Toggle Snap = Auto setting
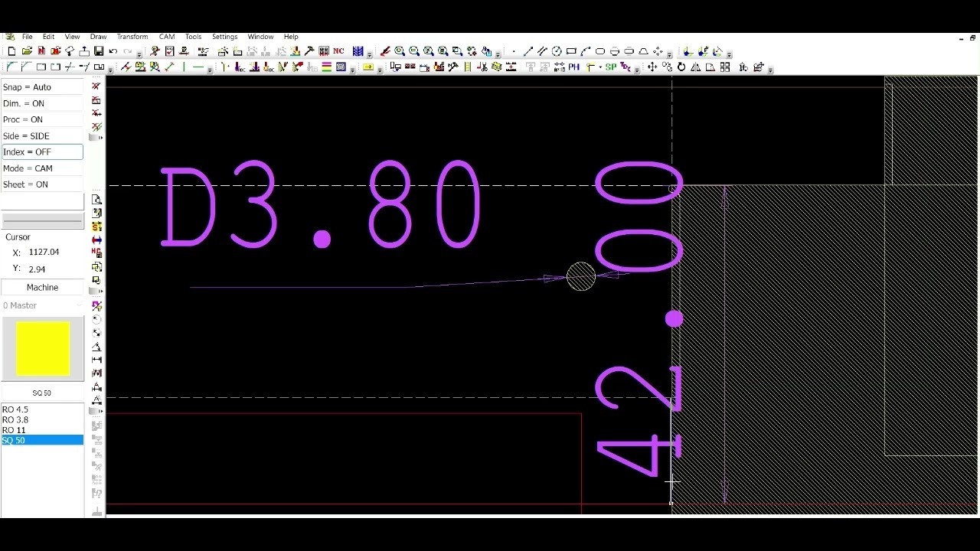The image size is (980, 551). pyautogui.click(x=42, y=87)
